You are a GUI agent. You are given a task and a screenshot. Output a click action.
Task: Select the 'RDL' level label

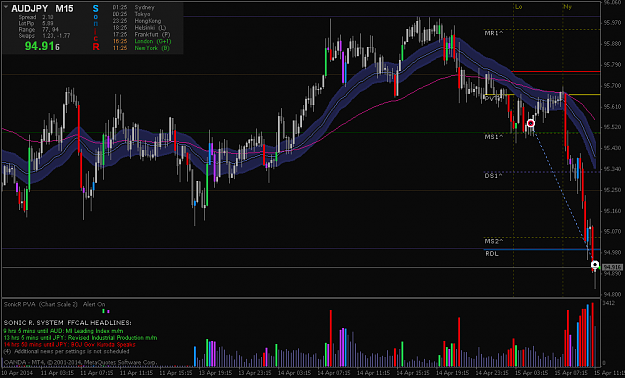pos(492,254)
